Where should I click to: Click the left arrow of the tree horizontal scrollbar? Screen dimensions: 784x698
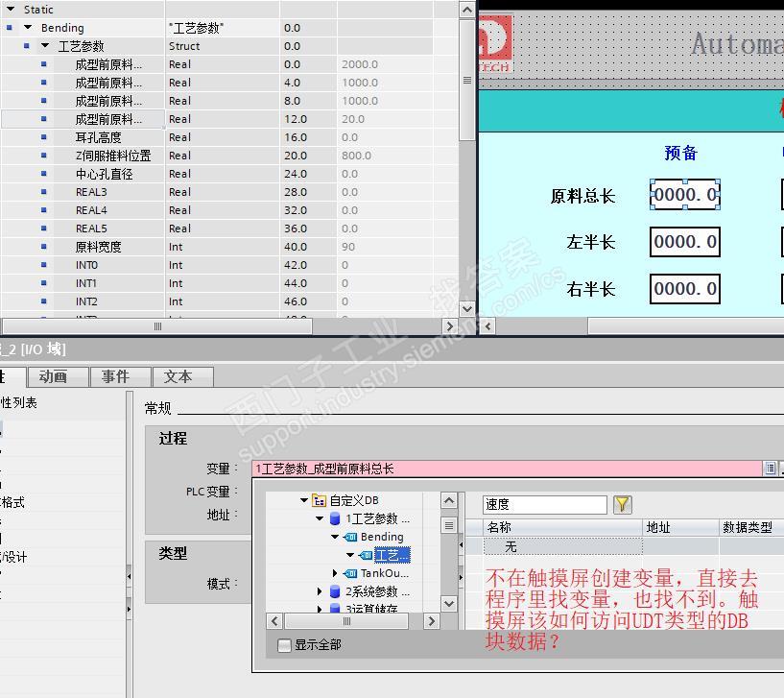274,621
